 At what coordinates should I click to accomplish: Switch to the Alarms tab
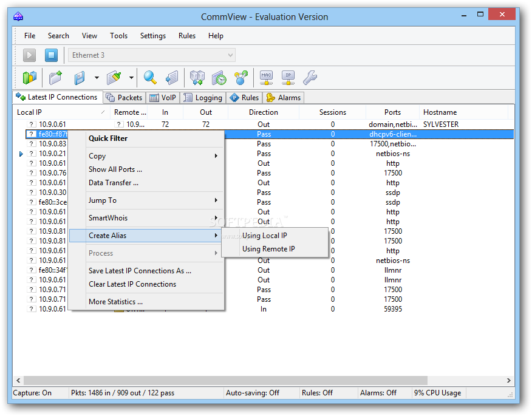point(284,98)
